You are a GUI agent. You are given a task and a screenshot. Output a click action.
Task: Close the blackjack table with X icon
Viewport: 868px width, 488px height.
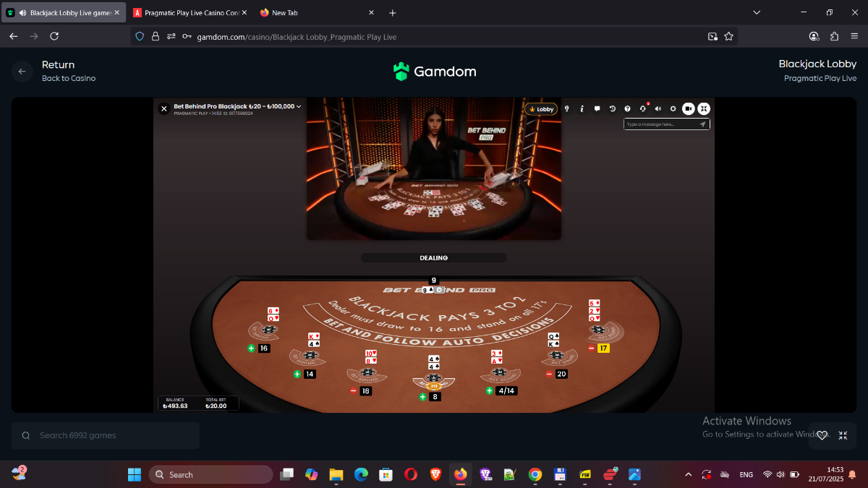pyautogui.click(x=164, y=108)
